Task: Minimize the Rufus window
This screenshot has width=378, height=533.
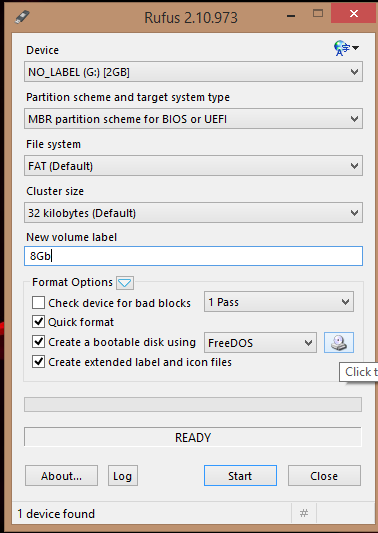Action: tap(291, 15)
